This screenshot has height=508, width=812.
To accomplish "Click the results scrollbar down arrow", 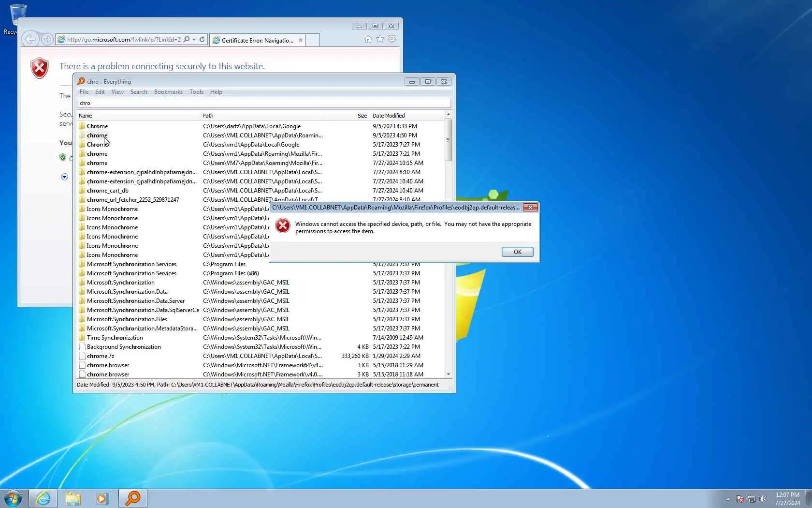I will tap(448, 374).
